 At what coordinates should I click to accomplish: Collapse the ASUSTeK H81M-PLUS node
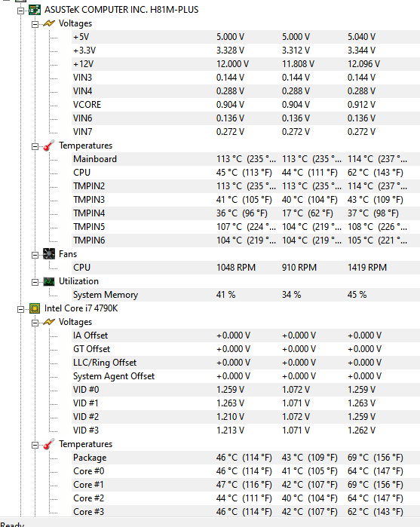click(21, 11)
